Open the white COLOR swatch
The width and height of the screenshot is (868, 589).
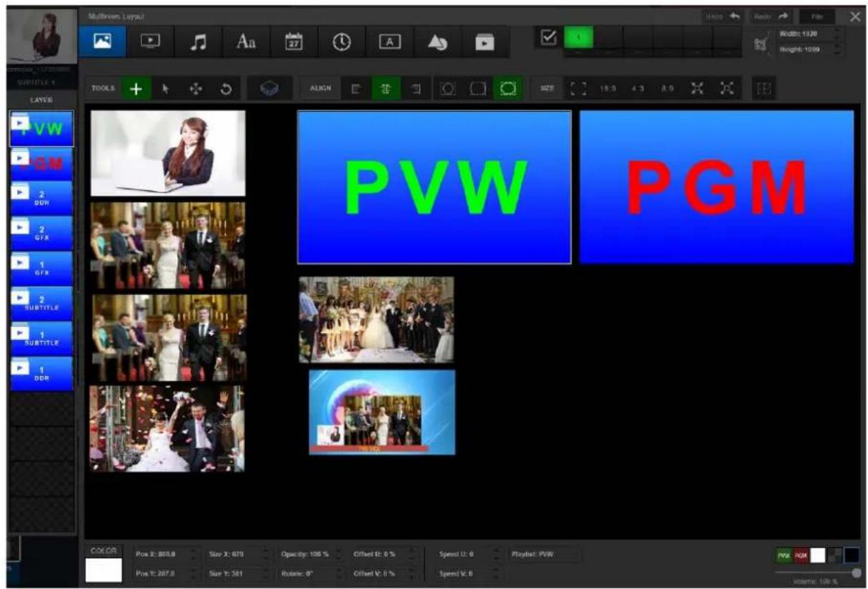(104, 570)
